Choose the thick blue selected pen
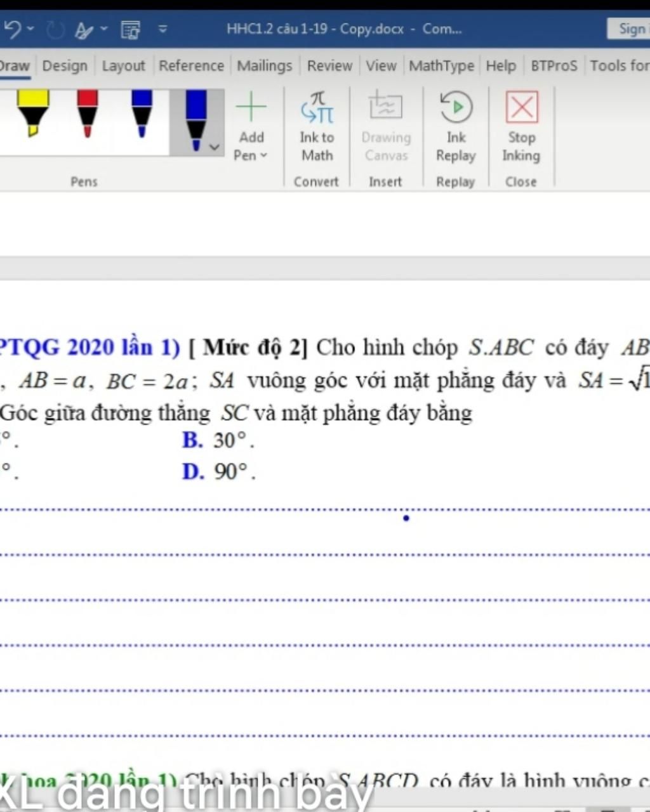 [x=196, y=121]
